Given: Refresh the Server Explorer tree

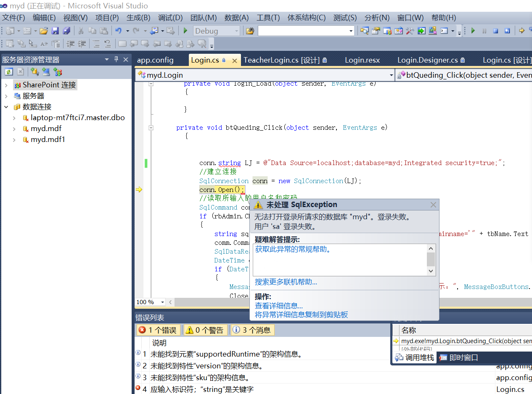Looking at the screenshot, I should pyautogui.click(x=9, y=72).
